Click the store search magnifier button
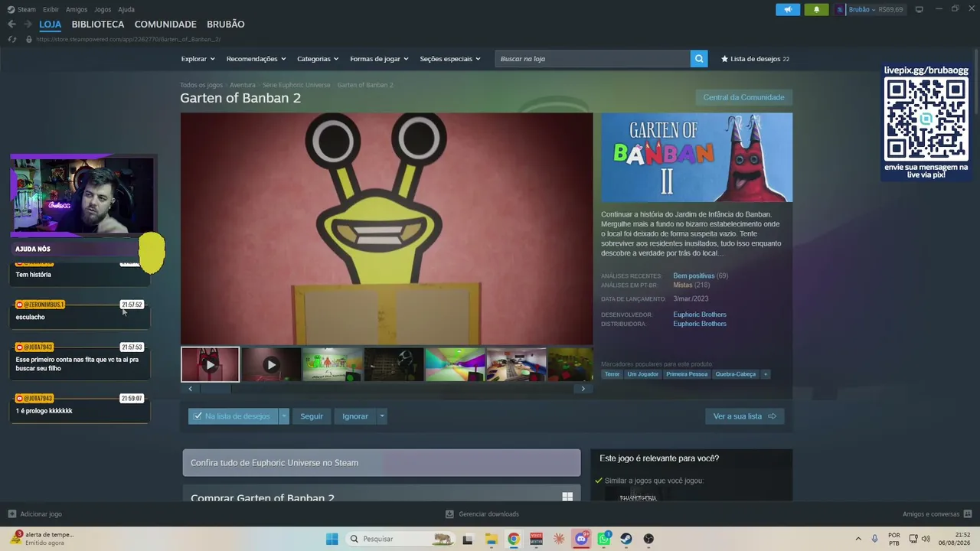The width and height of the screenshot is (980, 551). pos(699,59)
